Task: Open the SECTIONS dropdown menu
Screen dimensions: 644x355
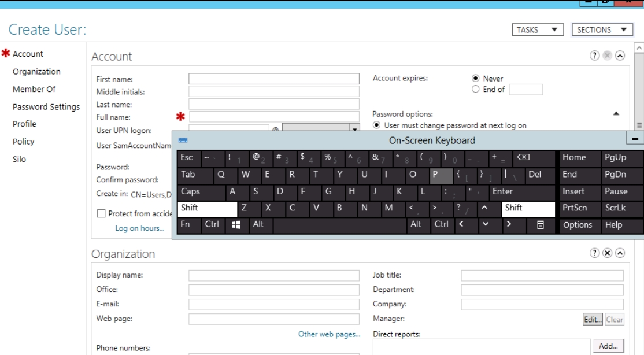Action: pos(602,30)
